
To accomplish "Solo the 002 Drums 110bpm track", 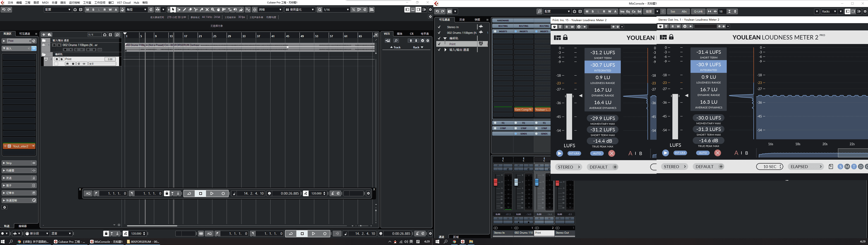I will click(59, 45).
